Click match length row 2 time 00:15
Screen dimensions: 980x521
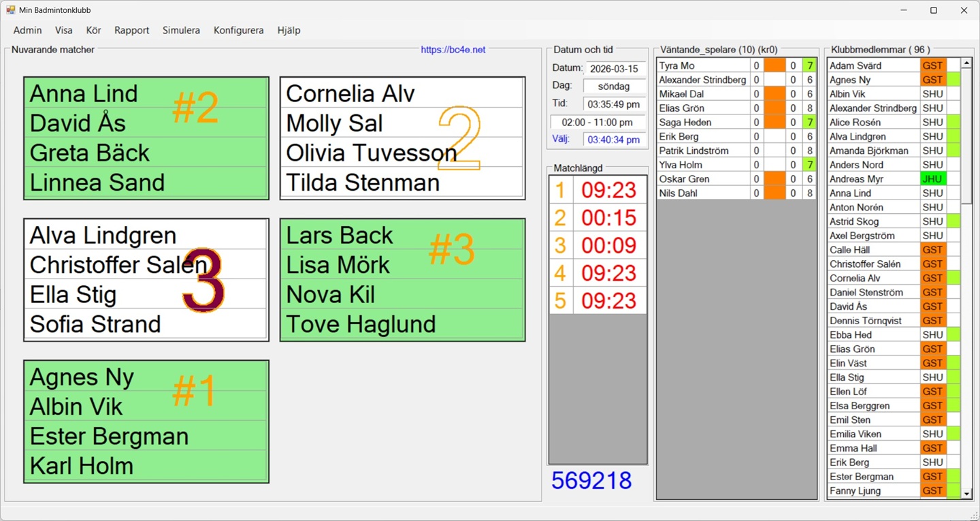(609, 218)
